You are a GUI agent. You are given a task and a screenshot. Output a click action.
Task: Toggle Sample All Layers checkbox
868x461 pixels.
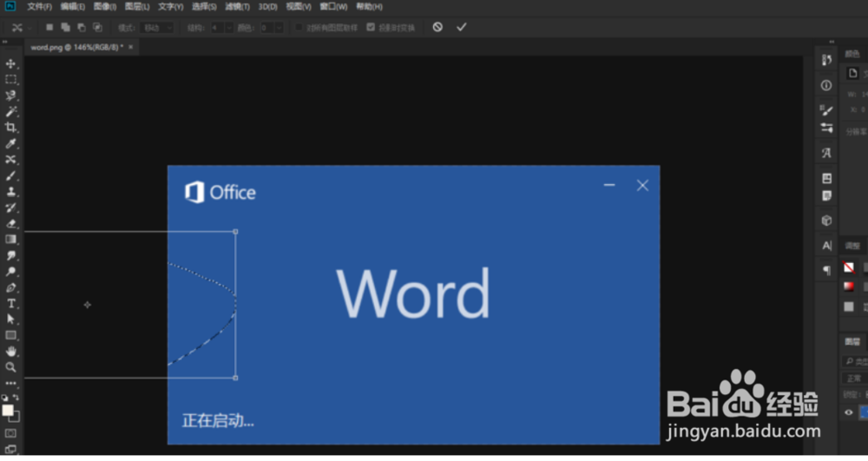(x=299, y=27)
